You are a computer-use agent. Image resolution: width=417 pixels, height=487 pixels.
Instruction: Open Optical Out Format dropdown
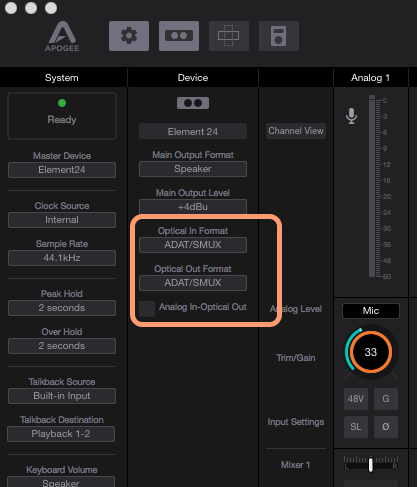click(193, 283)
